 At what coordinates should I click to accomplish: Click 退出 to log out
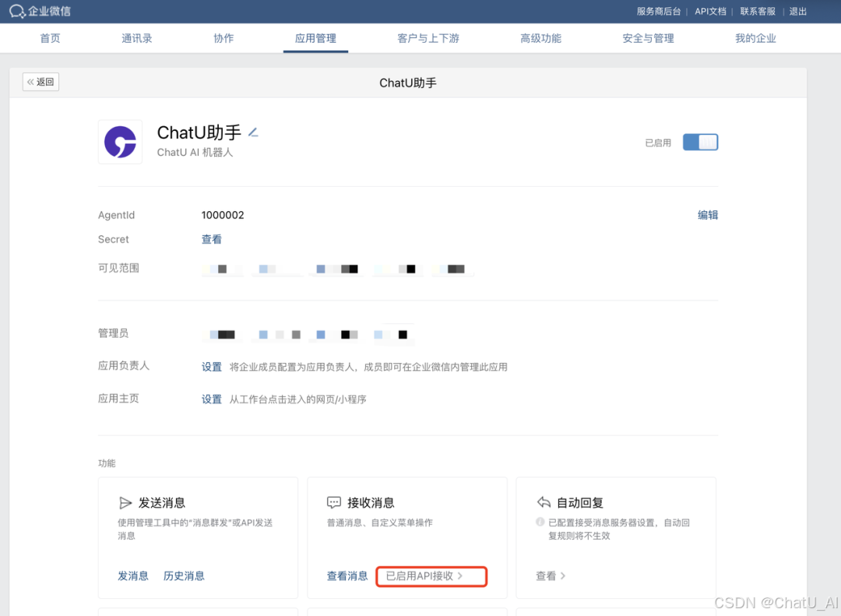(x=798, y=11)
